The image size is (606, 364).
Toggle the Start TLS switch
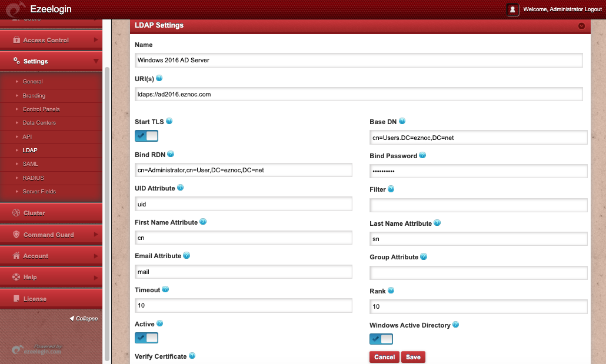pos(146,136)
